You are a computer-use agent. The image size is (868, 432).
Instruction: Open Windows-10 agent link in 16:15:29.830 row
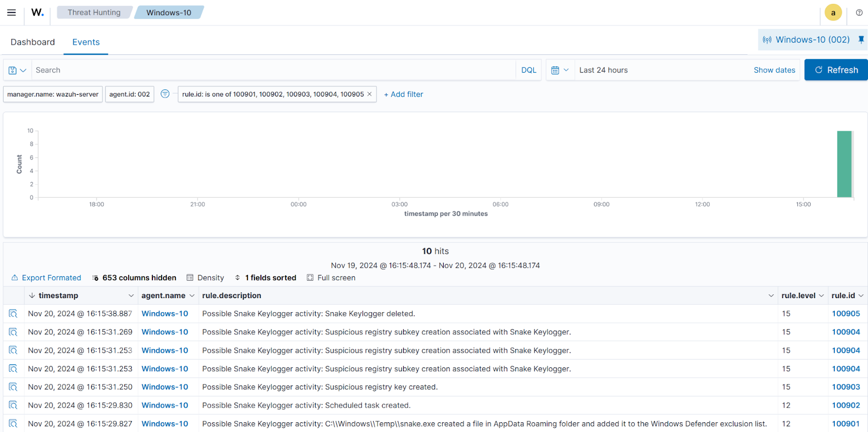[x=165, y=405]
